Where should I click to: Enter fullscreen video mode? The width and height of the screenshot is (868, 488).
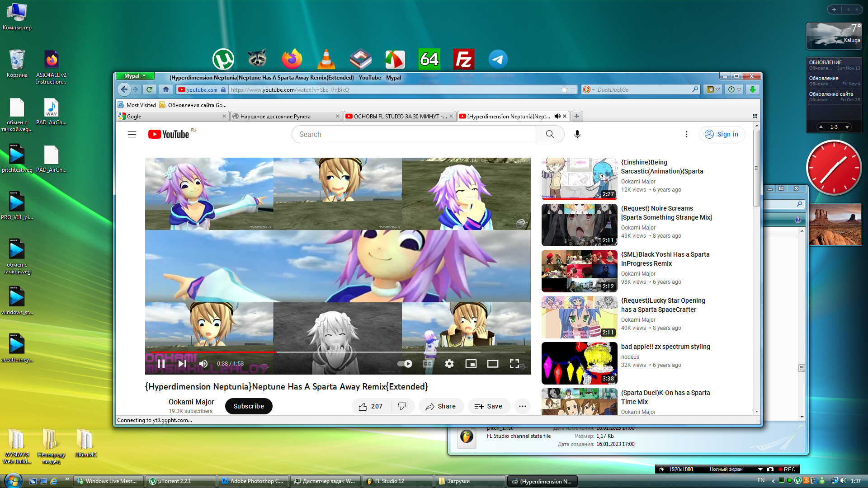(x=514, y=364)
